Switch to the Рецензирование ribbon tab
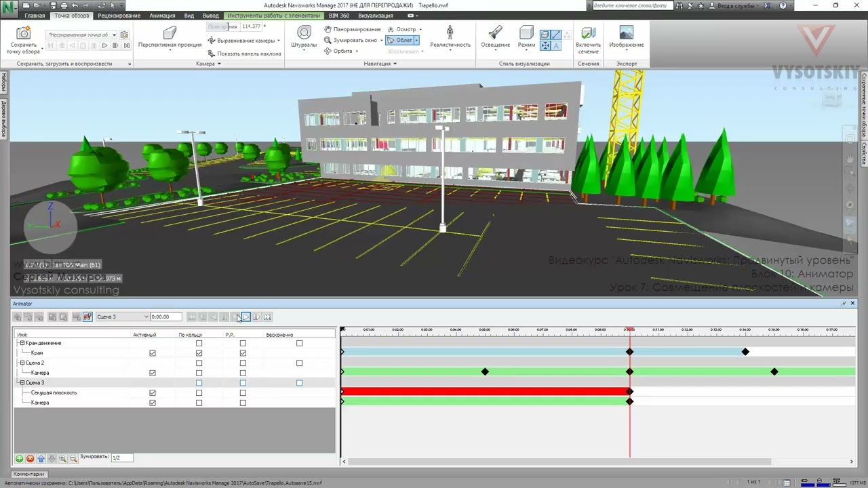 click(119, 16)
